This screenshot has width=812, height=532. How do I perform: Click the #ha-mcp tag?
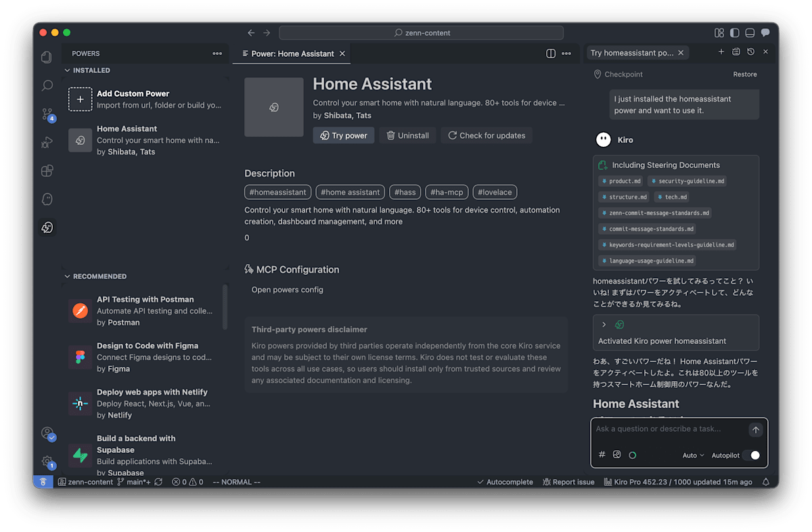coord(447,192)
